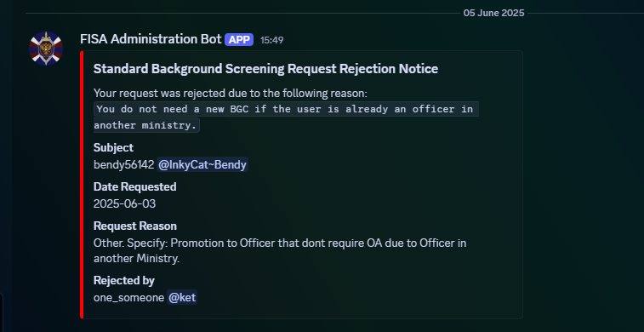Click 'Your request was rejected' description line

[x=231, y=94]
